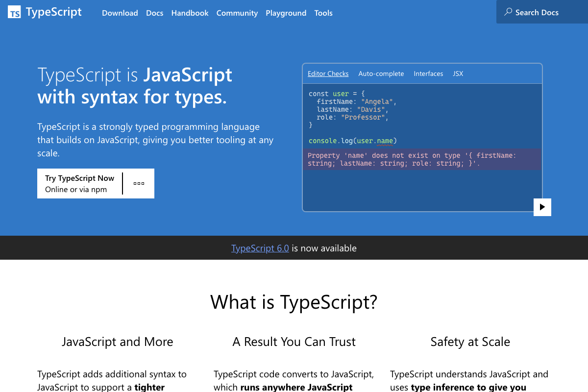The width and height of the screenshot is (588, 392).
Task: Click the magnifier icon in Search Docs
Action: point(508,12)
